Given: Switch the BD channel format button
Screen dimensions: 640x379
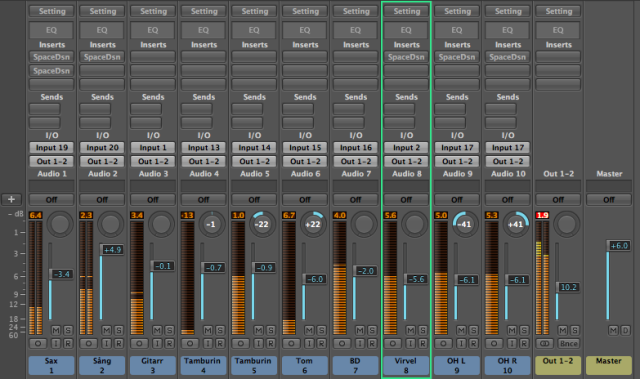Looking at the screenshot, I should pos(342,344).
